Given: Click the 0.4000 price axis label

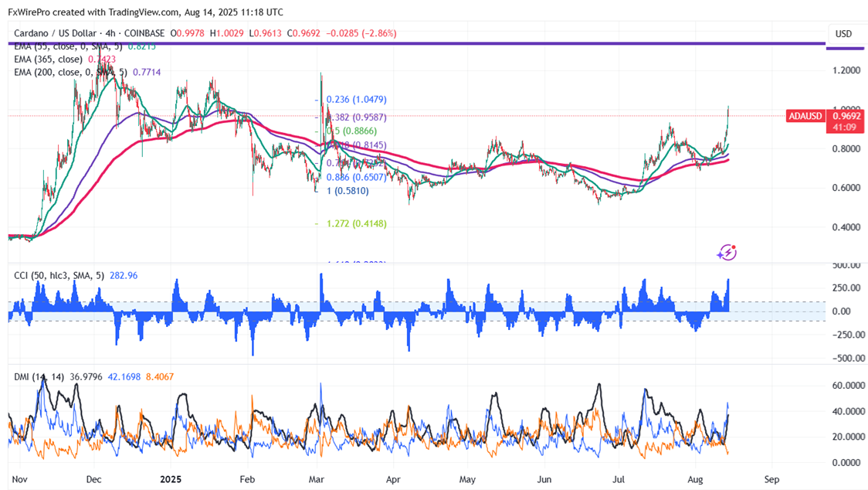Looking at the screenshot, I should click(x=846, y=227).
